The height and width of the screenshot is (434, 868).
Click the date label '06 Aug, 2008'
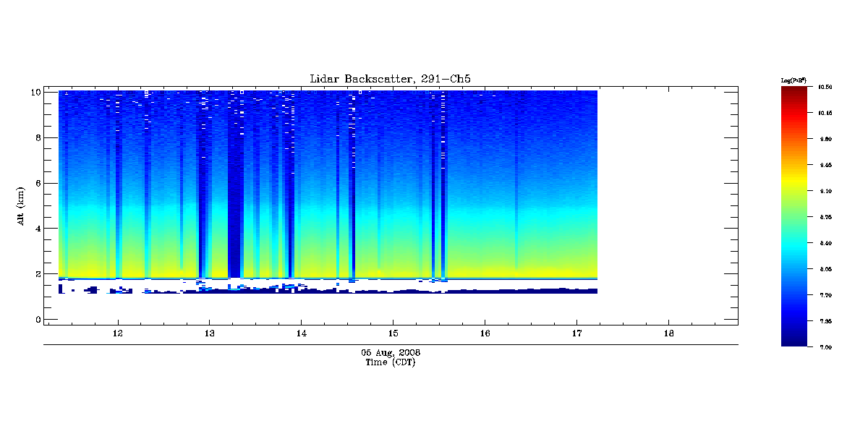(391, 353)
